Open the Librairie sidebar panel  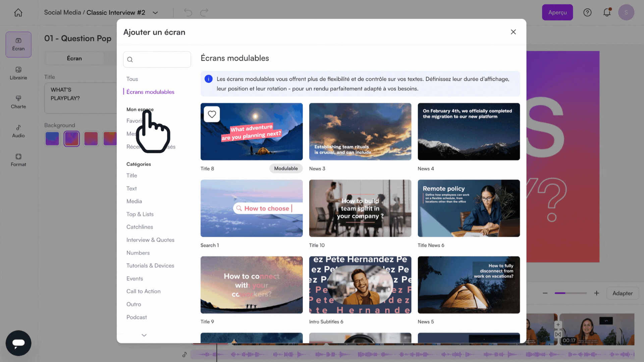point(18,73)
